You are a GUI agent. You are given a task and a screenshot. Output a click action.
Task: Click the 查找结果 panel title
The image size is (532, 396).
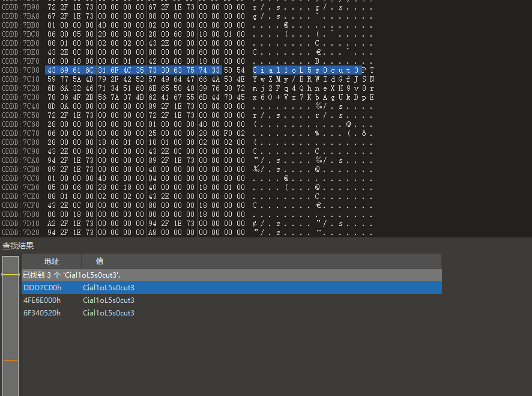coord(18,246)
